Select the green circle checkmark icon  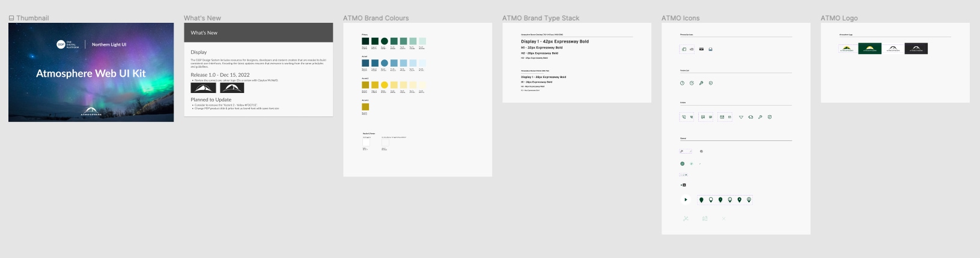pos(682,164)
